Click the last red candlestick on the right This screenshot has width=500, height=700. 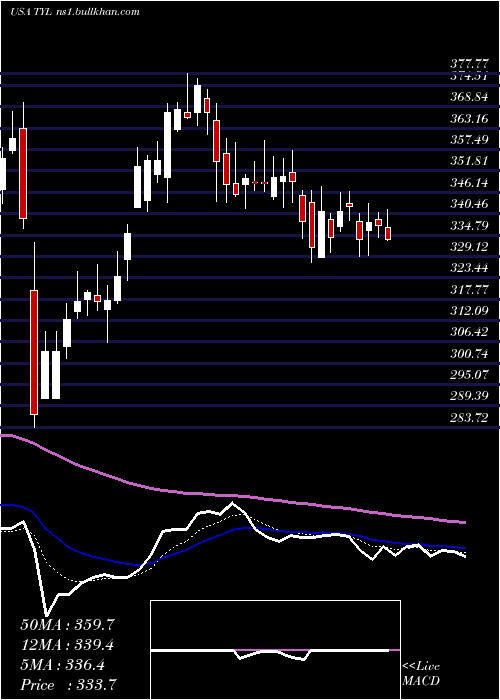388,233
